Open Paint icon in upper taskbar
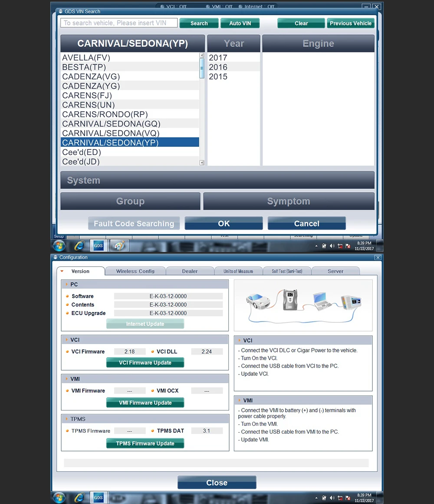Viewport: 434px width, 504px height. pos(119,246)
